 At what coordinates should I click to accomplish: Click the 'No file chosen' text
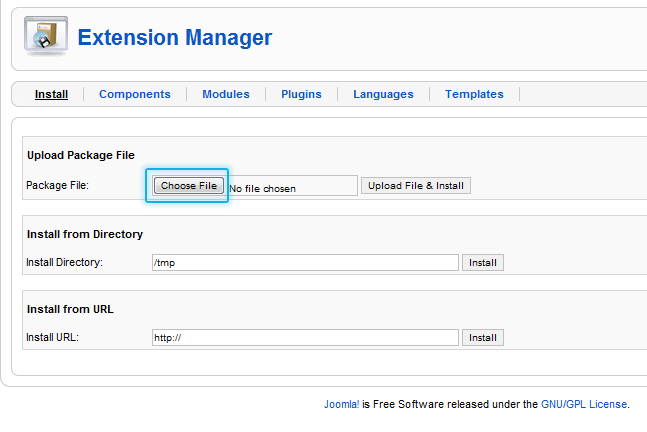point(262,189)
